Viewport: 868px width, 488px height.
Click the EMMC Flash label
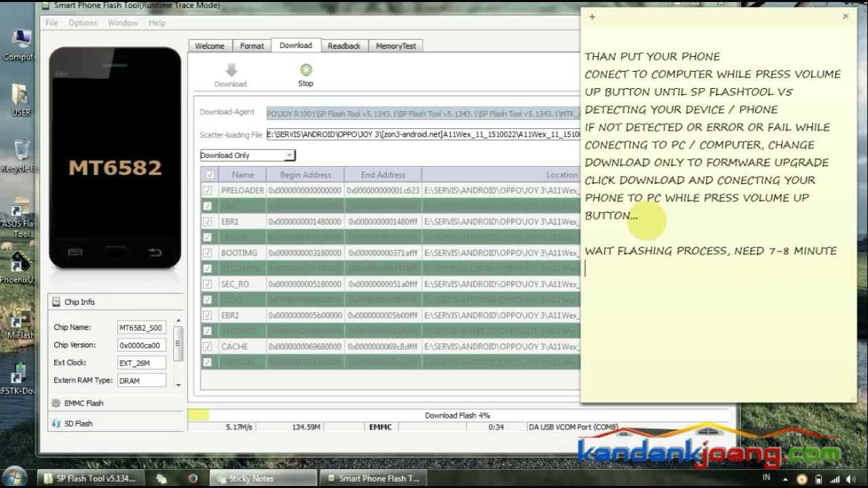[84, 403]
